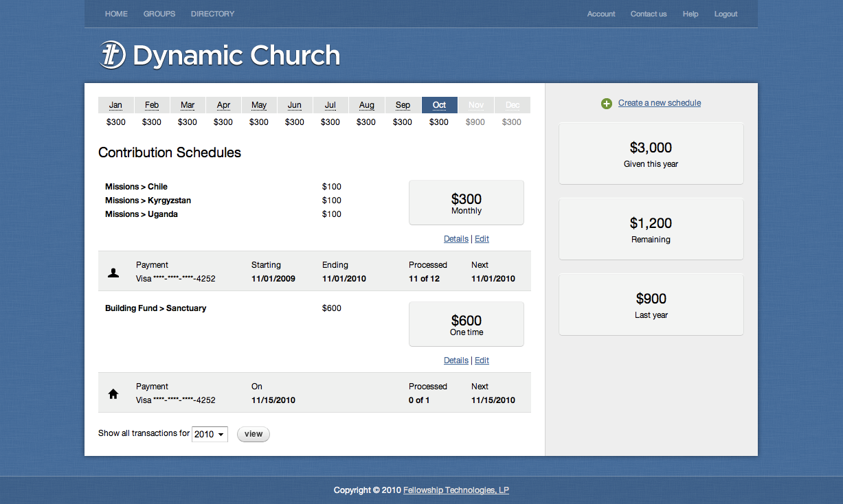View Details of the Building Fund schedule
This screenshot has width=843, height=504.
pos(456,360)
